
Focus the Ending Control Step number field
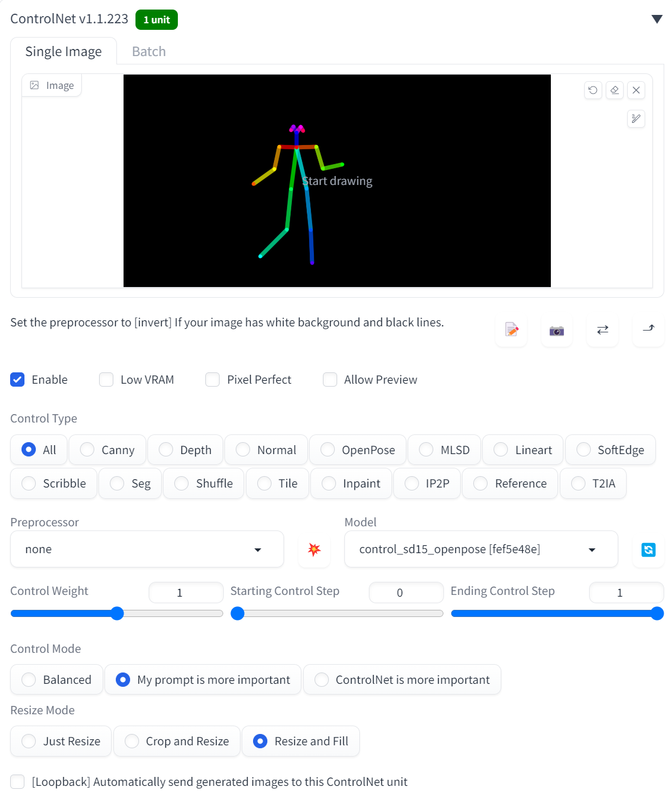coord(626,593)
